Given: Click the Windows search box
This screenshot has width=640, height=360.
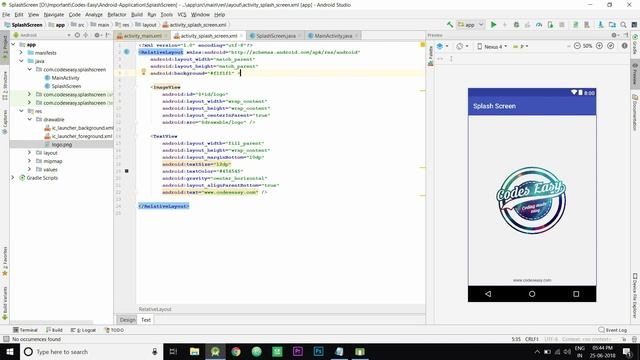Looking at the screenshot, I should coord(91,351).
